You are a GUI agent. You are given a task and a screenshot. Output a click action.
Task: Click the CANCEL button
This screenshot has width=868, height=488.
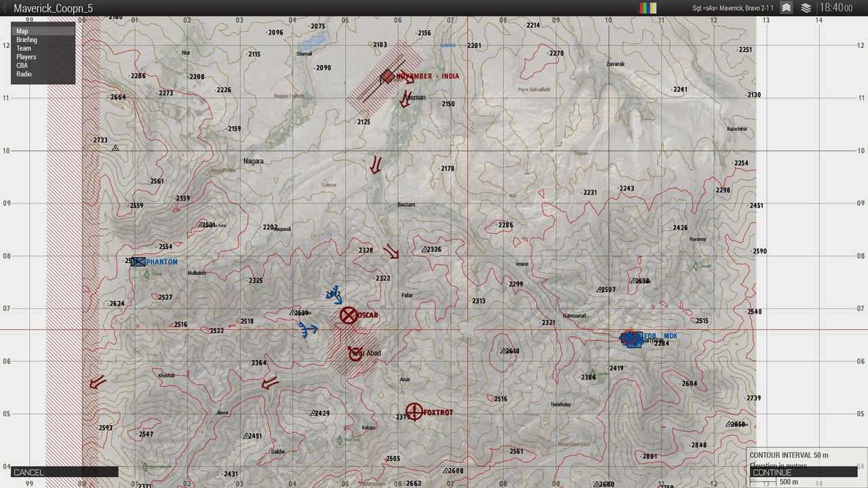point(64,472)
